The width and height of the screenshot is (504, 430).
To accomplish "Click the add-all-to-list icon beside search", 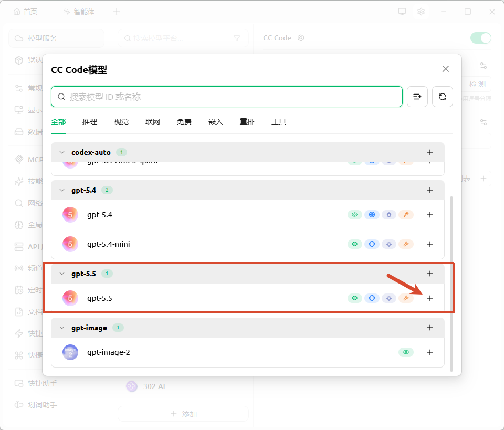I will point(417,97).
